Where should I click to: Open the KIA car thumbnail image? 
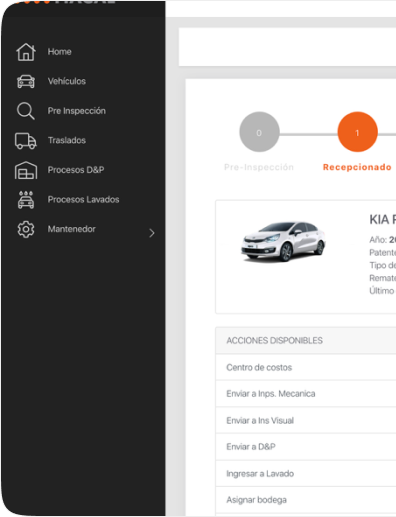click(x=283, y=241)
